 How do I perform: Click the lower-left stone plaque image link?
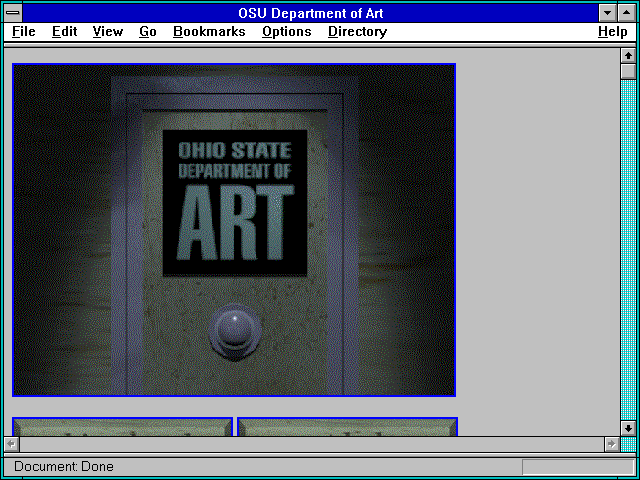pyautogui.click(x=122, y=427)
